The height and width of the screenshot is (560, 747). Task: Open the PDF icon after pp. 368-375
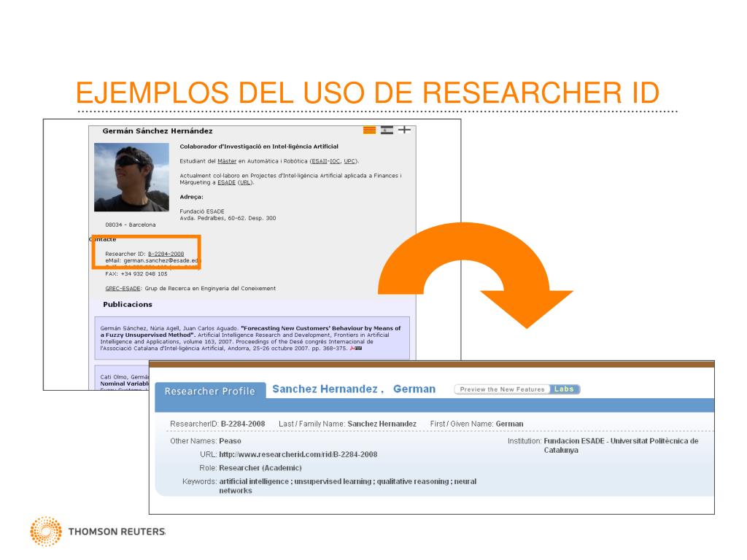click(356, 348)
